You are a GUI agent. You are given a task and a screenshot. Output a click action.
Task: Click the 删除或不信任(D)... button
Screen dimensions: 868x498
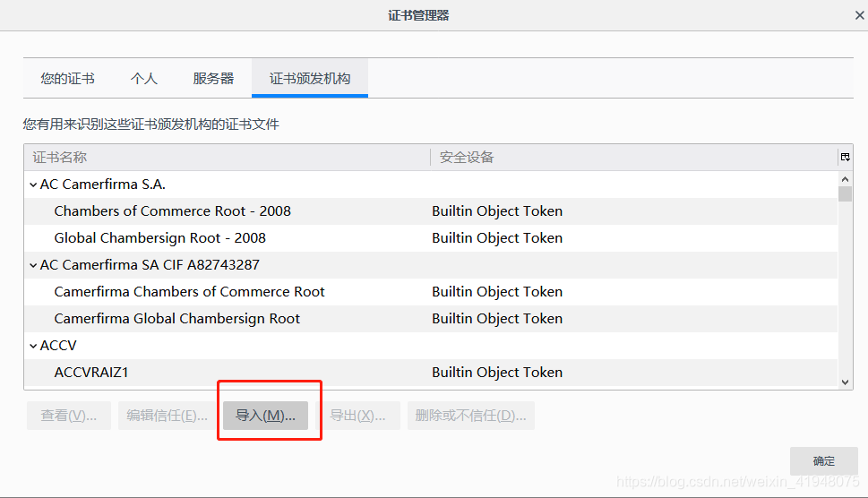471,416
